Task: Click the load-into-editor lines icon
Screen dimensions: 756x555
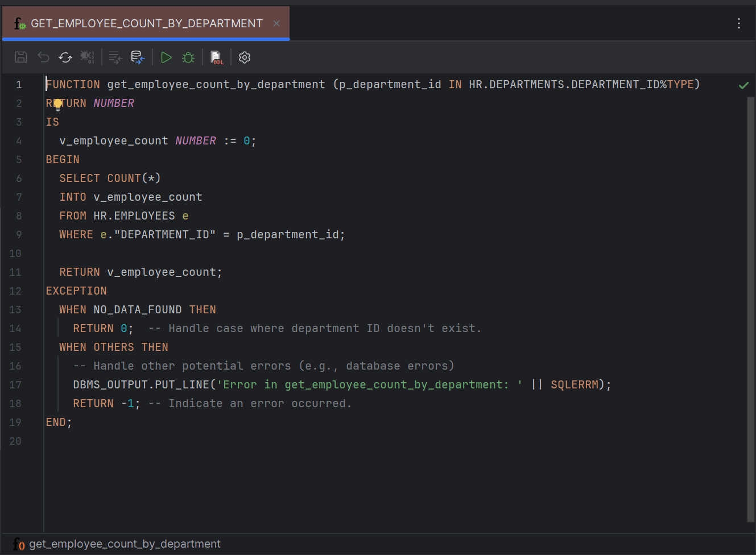Action: [x=115, y=57]
